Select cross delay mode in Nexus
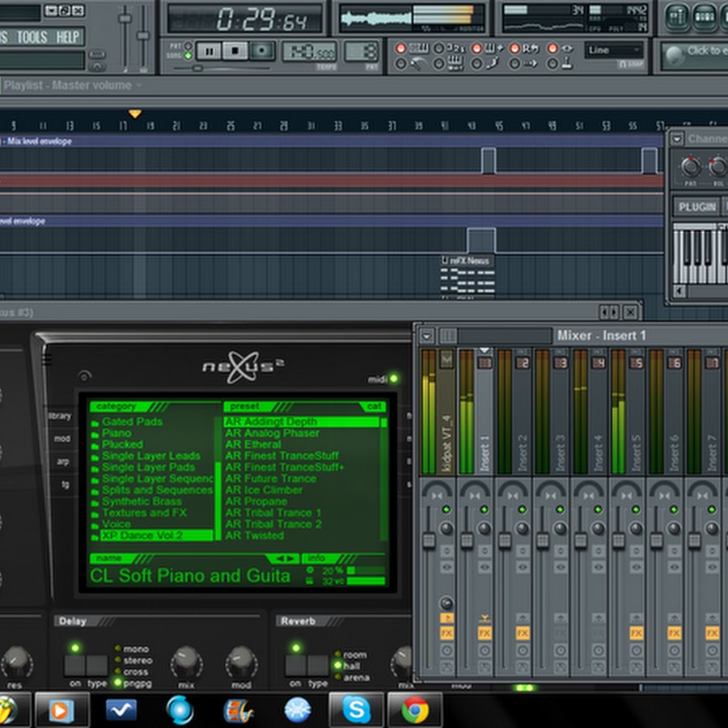The width and height of the screenshot is (728, 728). [132, 672]
